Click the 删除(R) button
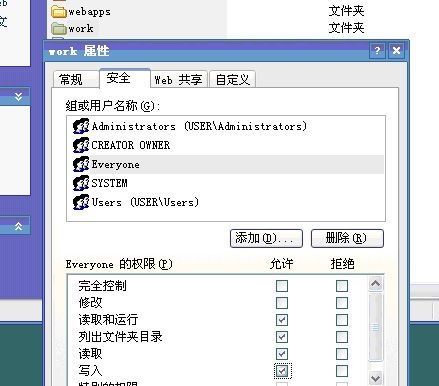The image size is (439, 386). coord(347,238)
